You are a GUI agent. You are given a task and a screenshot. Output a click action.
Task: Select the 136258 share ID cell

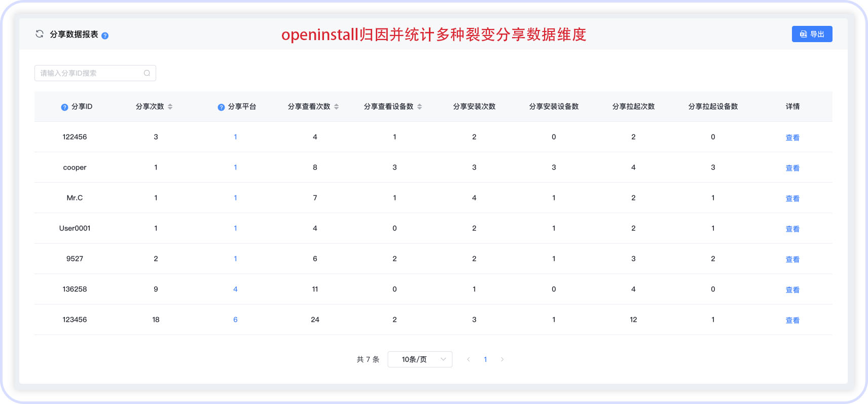click(75, 289)
